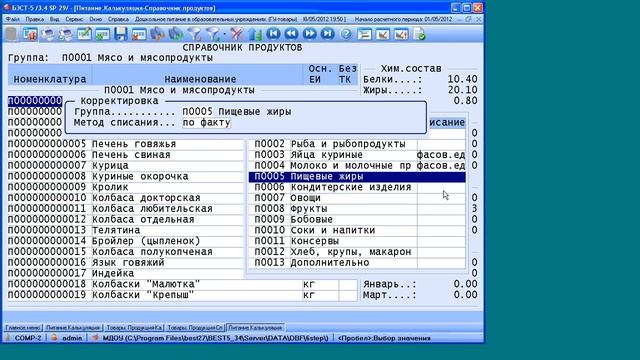This screenshot has height=360, width=640.
Task: Select П0004 Молоко и молочные пр
Action: [356, 165]
